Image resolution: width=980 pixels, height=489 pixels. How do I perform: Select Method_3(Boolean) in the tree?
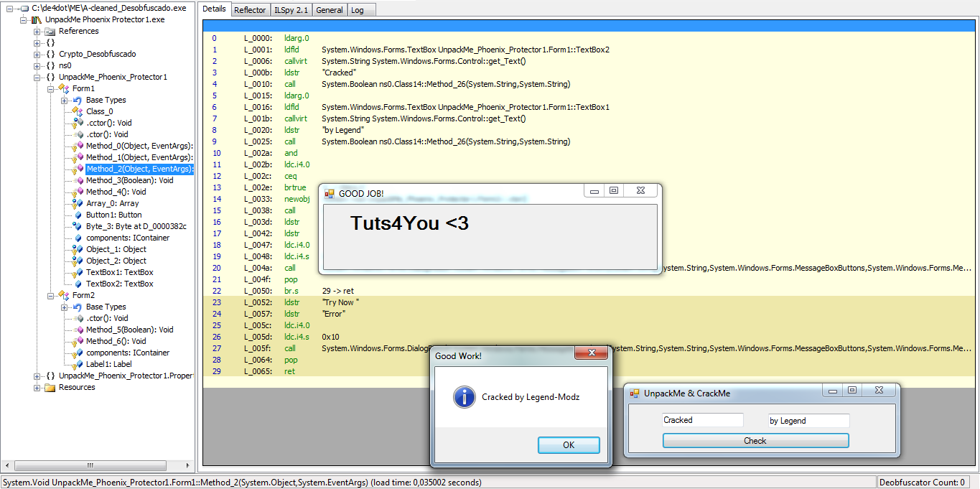(x=129, y=180)
